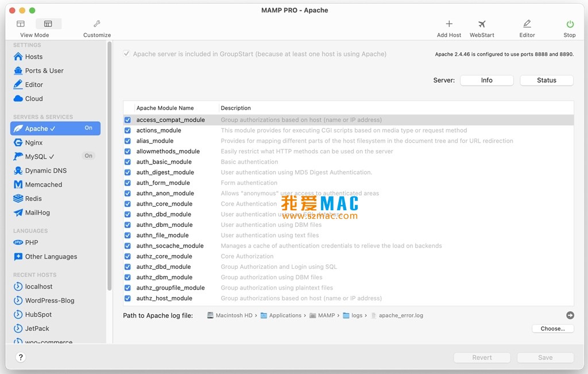Open Customize toolbar wrench icon
This screenshot has height=374, width=588.
click(x=96, y=24)
